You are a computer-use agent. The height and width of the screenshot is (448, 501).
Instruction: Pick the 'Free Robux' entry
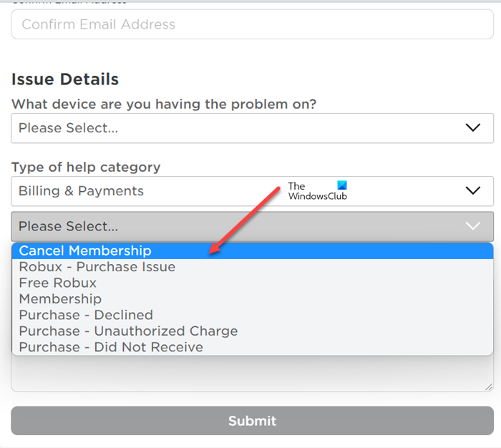pos(57,283)
